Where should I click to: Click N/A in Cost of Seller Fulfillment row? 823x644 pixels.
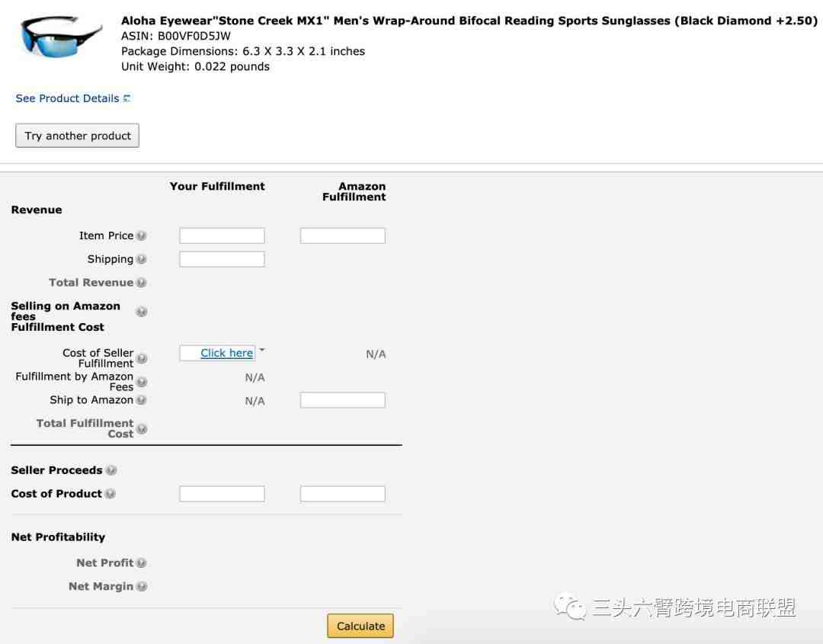click(376, 354)
